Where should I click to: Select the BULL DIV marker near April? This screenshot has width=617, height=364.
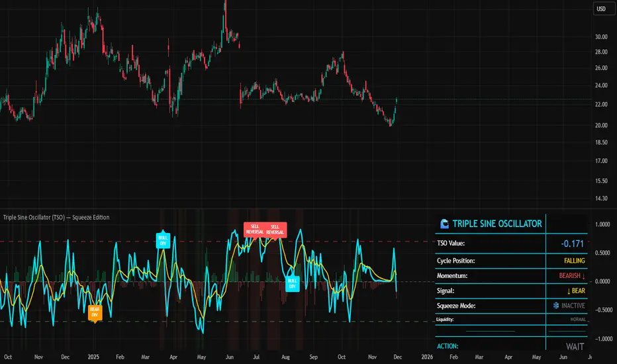pos(163,241)
